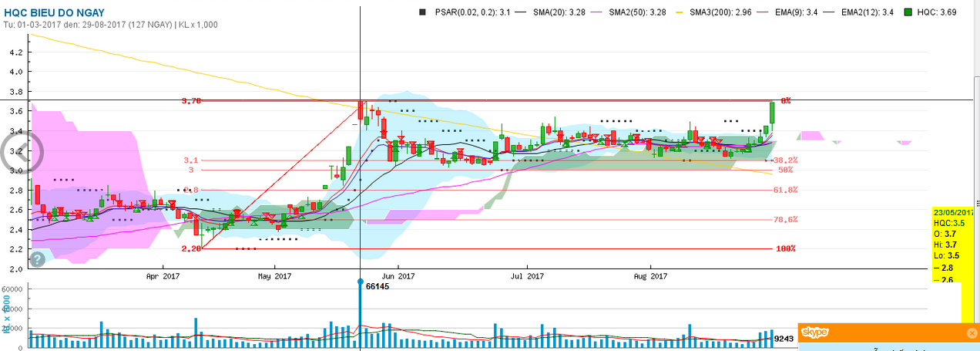
Task: Click the tallest volume bar in late May
Action: click(x=360, y=313)
